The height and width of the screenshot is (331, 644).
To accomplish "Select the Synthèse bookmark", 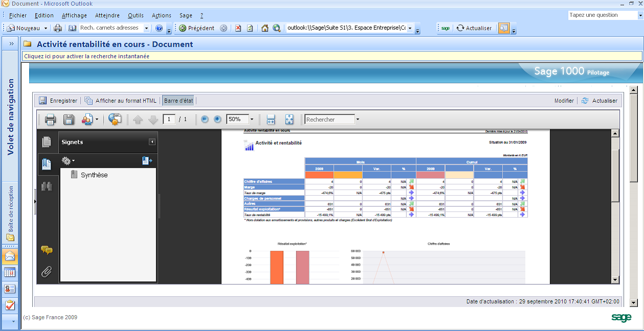I will click(94, 175).
